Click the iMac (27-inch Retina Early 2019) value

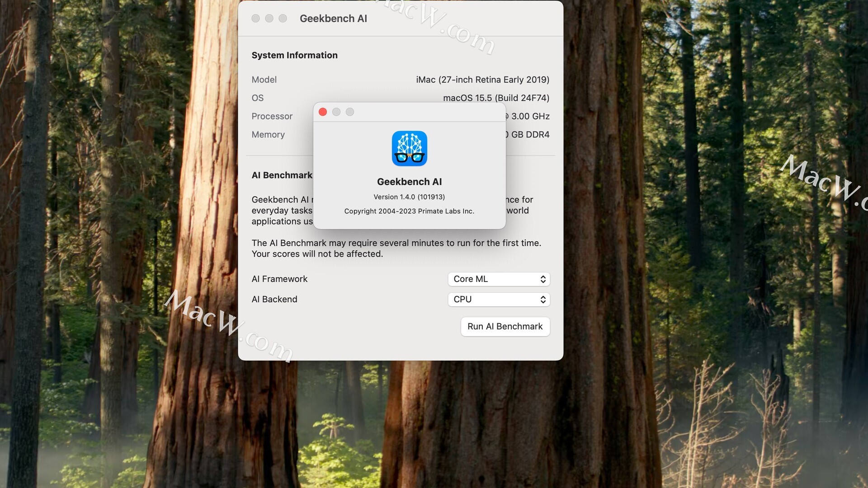[482, 80]
